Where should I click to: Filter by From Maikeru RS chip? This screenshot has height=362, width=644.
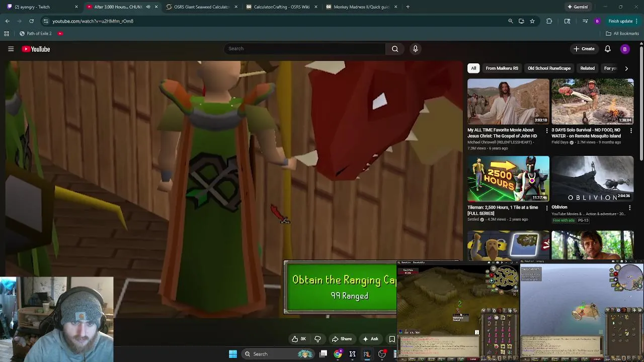click(502, 68)
